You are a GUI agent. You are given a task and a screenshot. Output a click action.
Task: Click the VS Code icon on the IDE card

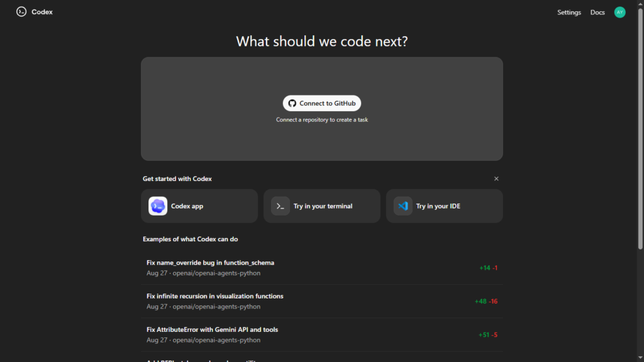403,206
